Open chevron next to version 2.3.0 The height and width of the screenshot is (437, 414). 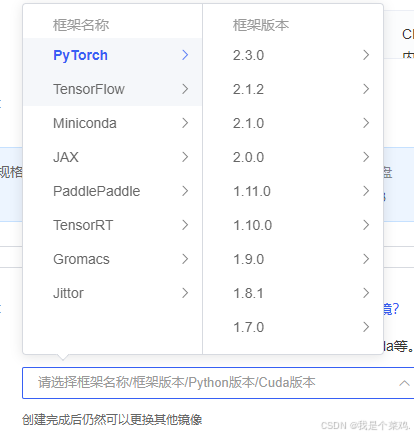[366, 55]
